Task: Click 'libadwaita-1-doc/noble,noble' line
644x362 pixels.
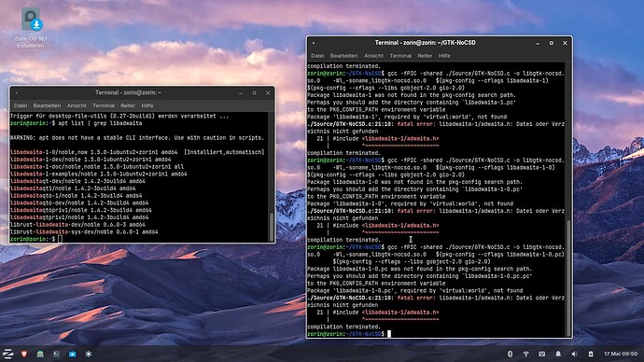Action: pyautogui.click(x=97, y=167)
